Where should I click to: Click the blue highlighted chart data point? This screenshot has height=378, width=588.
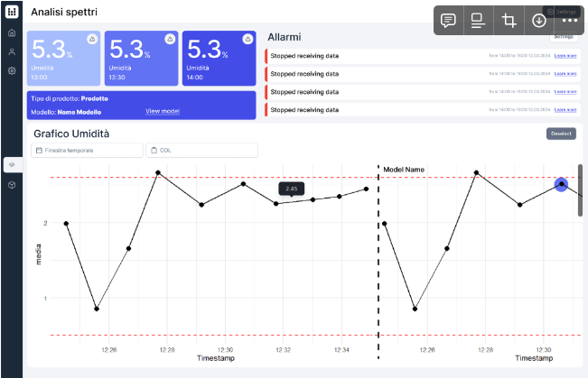coord(561,184)
